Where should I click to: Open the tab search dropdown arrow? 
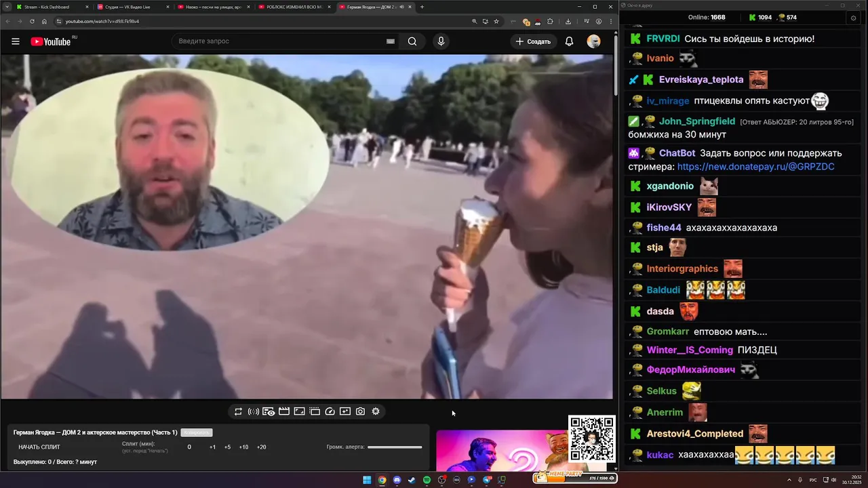click(5, 7)
